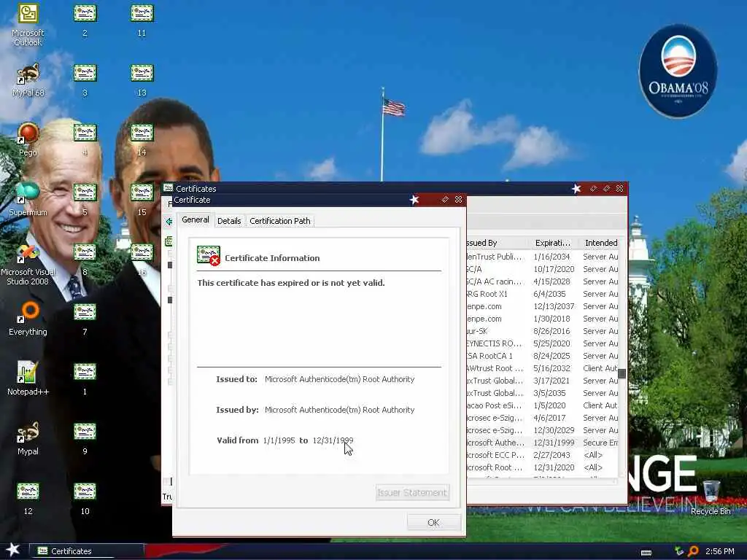The height and width of the screenshot is (560, 747).
Task: Close the Certificate dialog
Action: pos(458,200)
